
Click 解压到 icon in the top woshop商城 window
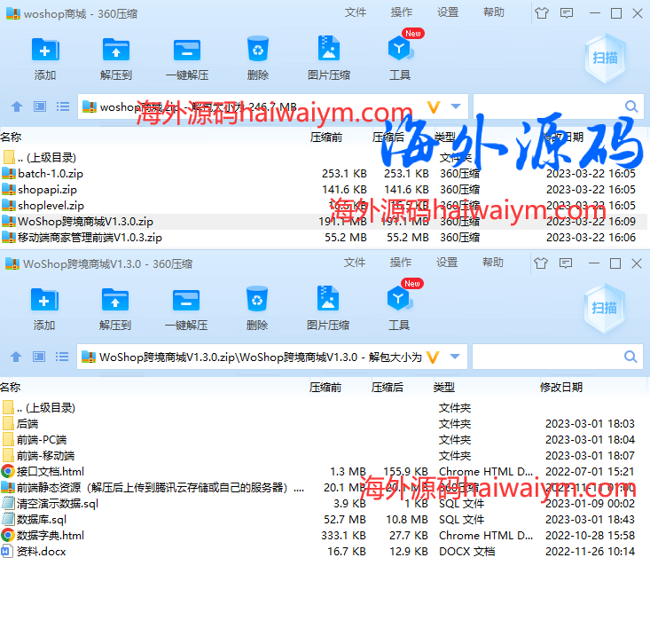pos(115,50)
